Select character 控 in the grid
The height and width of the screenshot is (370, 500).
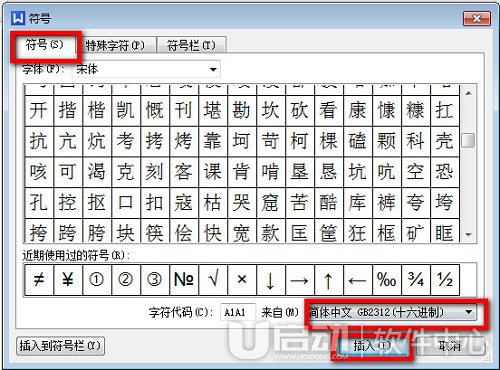68,202
